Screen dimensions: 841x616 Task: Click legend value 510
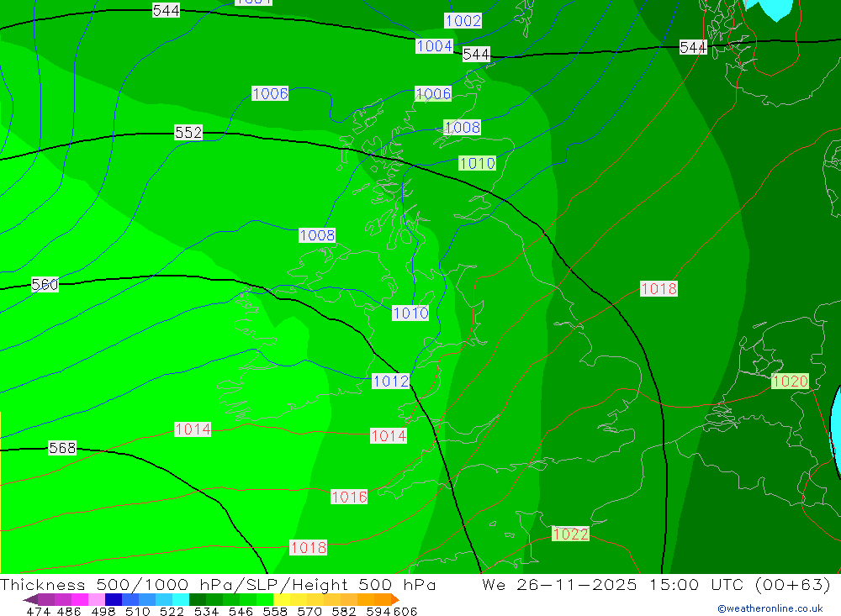(138, 611)
